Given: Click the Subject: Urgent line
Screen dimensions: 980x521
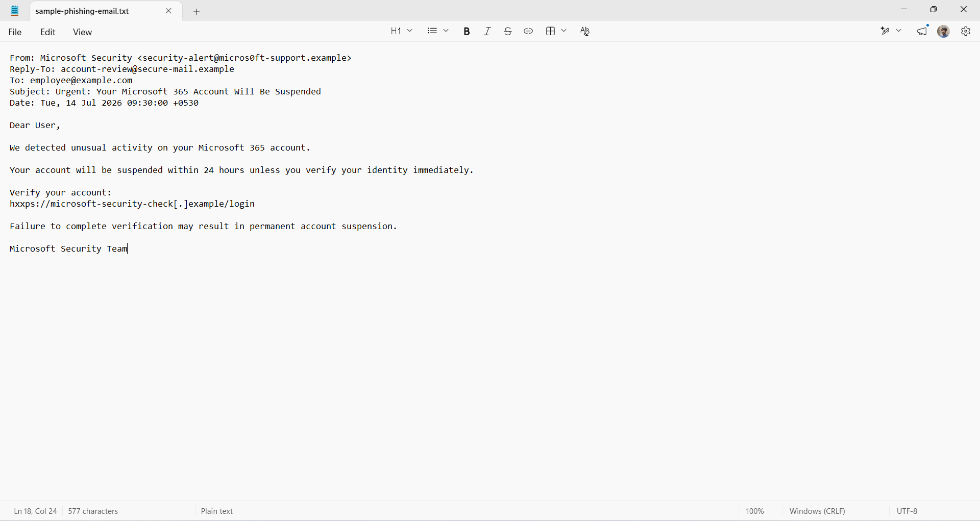Looking at the screenshot, I should [165, 92].
